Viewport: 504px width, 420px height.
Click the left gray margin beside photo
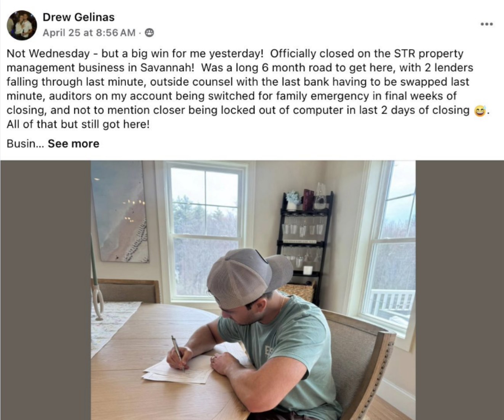(x=45, y=289)
